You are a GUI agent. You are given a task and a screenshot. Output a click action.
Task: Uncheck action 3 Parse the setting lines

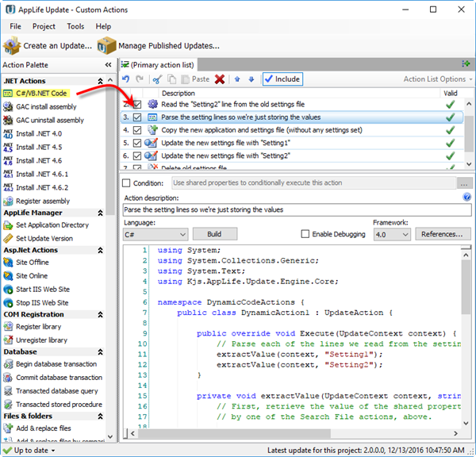pyautogui.click(x=137, y=117)
